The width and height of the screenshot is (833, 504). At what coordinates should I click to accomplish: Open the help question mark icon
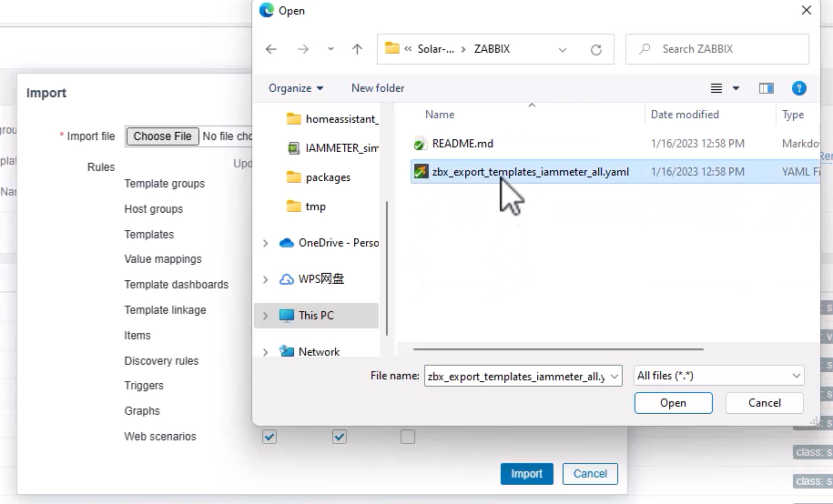798,88
